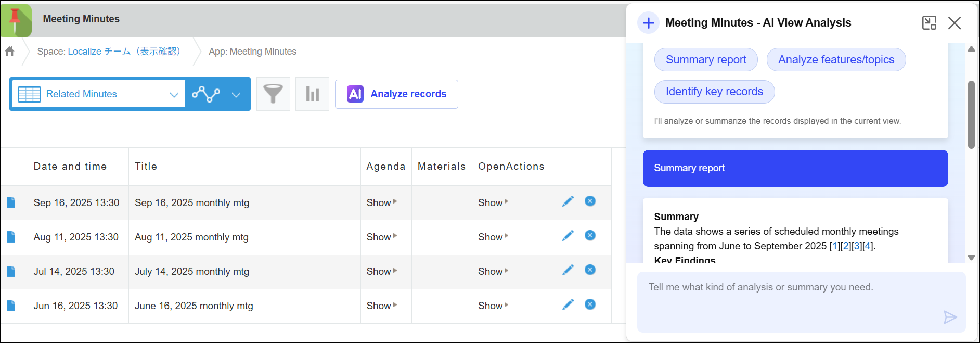
Task: Open the bar chart graph icon
Action: [312, 94]
